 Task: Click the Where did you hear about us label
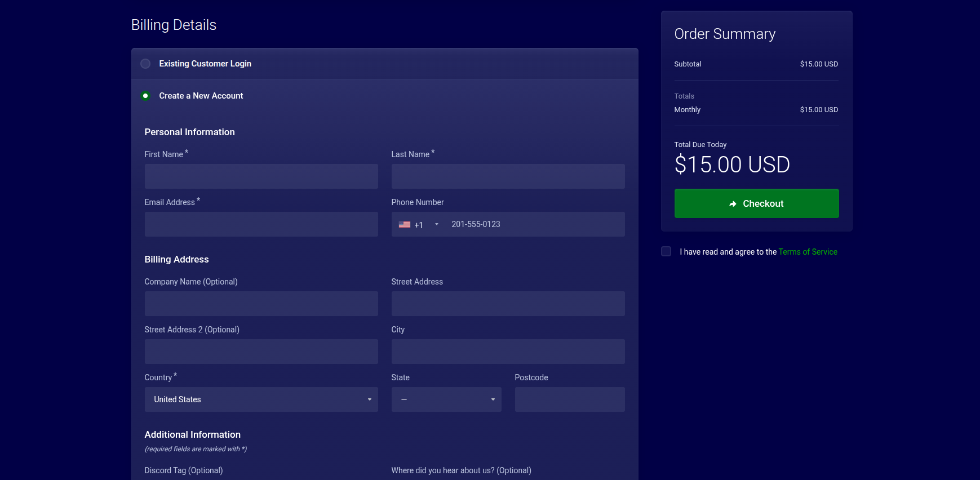pos(461,470)
